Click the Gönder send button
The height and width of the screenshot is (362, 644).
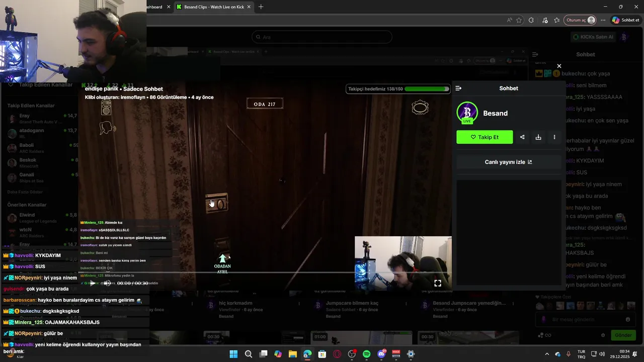(x=623, y=335)
